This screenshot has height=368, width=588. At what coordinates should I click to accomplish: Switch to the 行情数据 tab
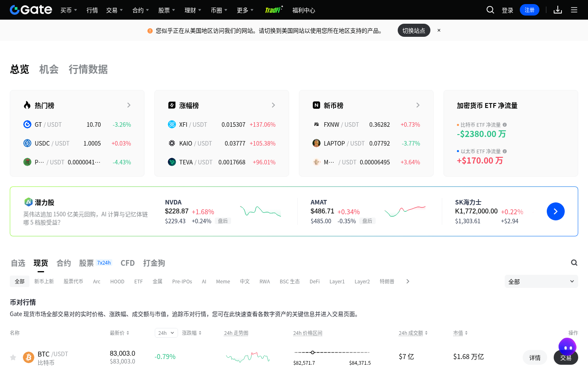pyautogui.click(x=88, y=69)
